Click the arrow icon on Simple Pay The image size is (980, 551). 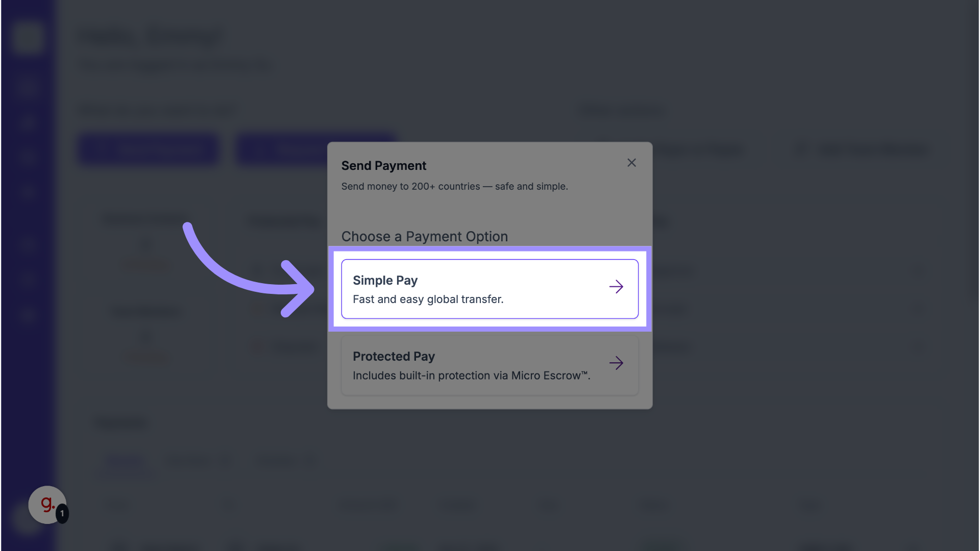tap(616, 287)
